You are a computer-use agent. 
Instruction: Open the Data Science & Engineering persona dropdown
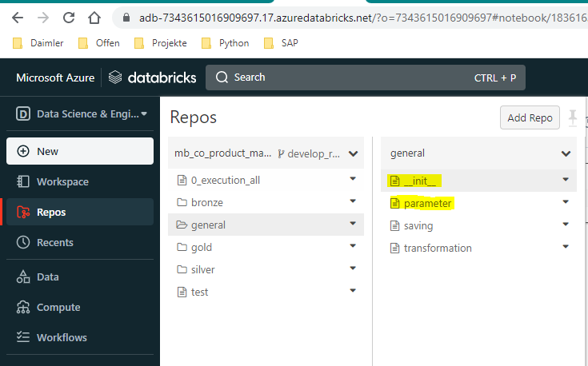tap(80, 114)
